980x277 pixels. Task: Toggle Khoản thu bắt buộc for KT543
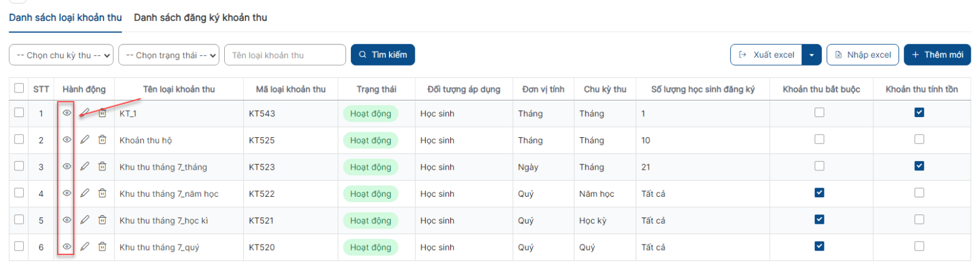click(x=820, y=112)
